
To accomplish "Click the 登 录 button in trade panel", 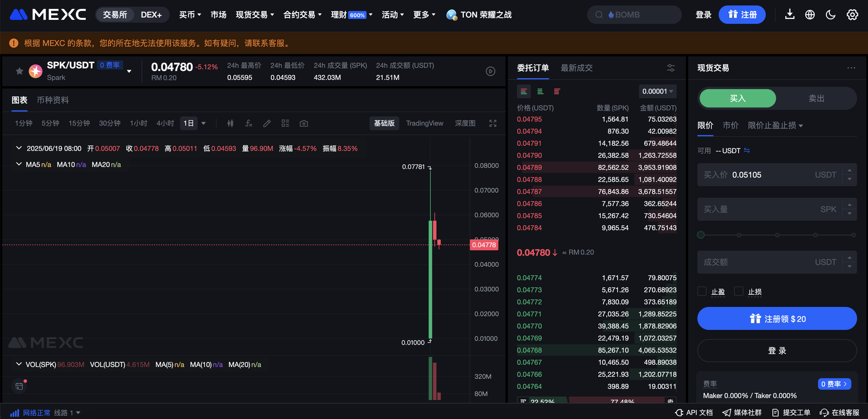I will 777,351.
